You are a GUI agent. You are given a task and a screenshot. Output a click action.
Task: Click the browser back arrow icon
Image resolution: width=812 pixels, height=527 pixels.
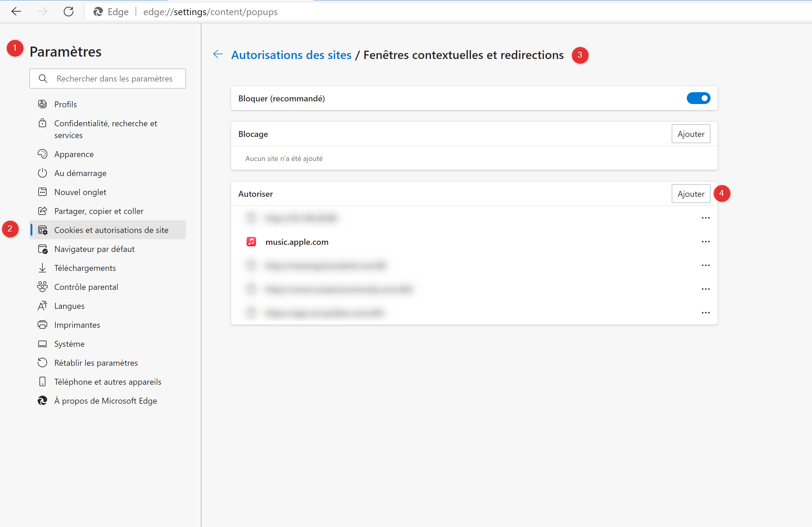tap(16, 12)
